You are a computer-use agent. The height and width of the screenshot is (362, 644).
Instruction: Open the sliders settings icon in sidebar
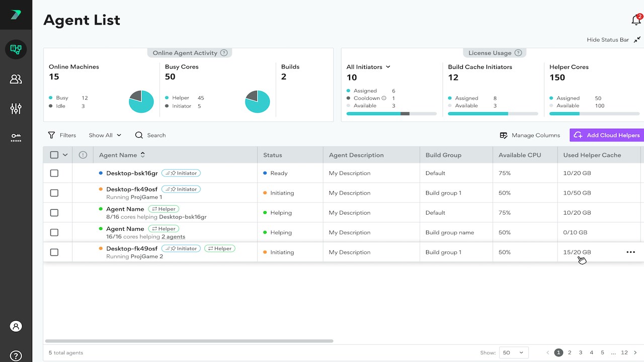pos(16,108)
